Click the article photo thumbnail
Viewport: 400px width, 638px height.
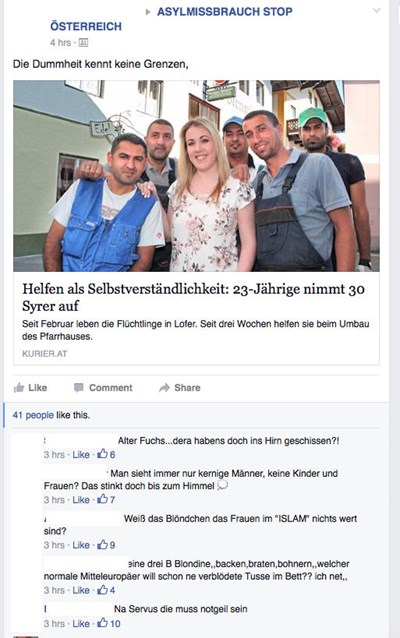tap(196, 176)
